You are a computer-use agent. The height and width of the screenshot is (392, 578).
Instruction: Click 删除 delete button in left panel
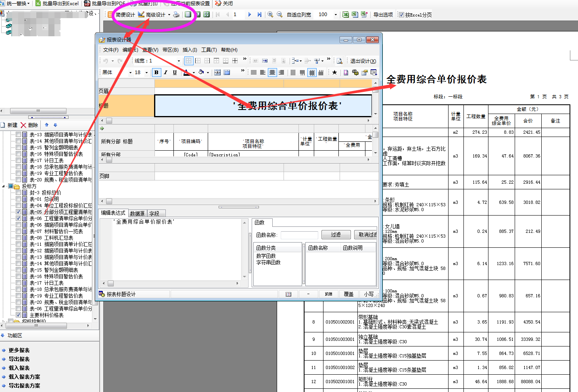[29, 125]
